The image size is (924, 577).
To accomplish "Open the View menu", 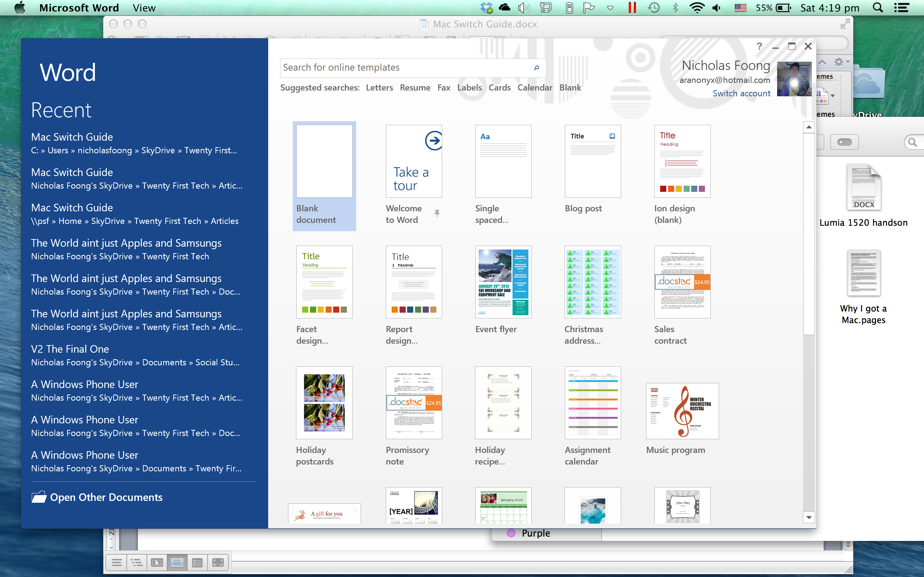I will click(x=144, y=8).
